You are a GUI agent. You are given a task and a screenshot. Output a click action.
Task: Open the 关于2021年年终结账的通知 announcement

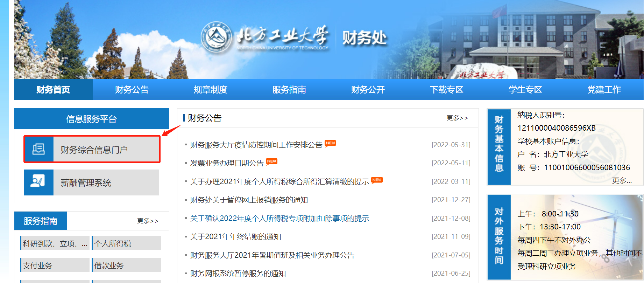[235, 237]
